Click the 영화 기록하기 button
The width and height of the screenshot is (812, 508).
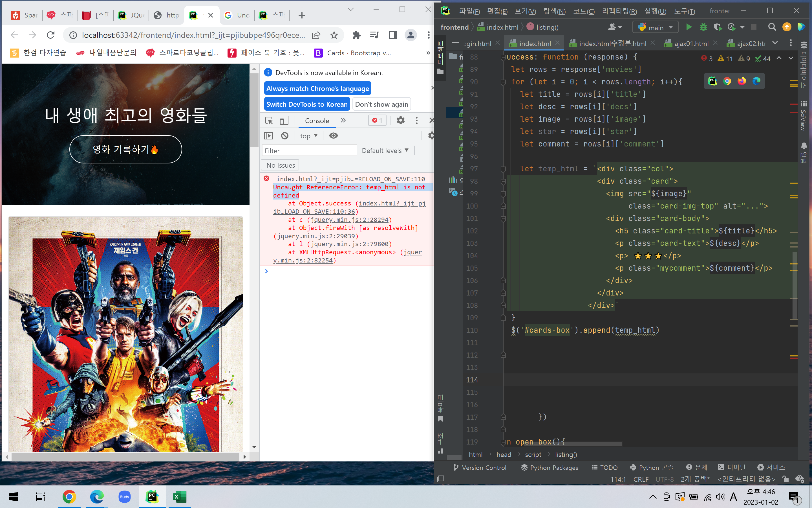coord(125,149)
